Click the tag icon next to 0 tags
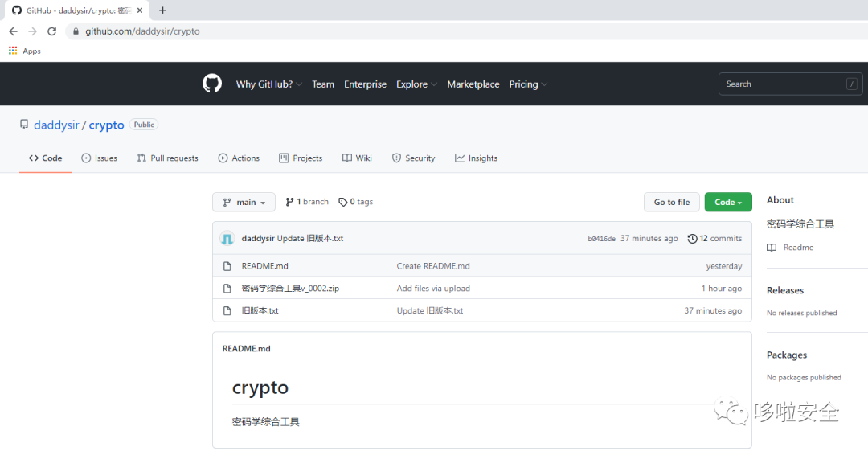868x451 pixels. 343,203
